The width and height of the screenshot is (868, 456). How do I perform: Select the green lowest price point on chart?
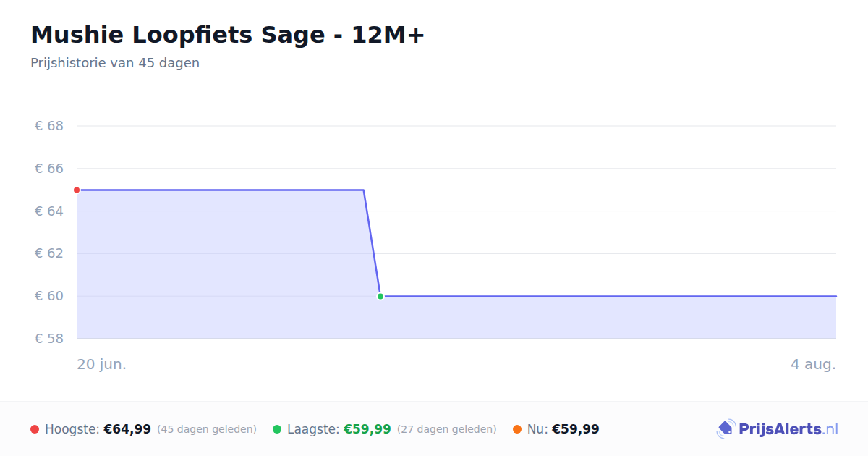380,296
